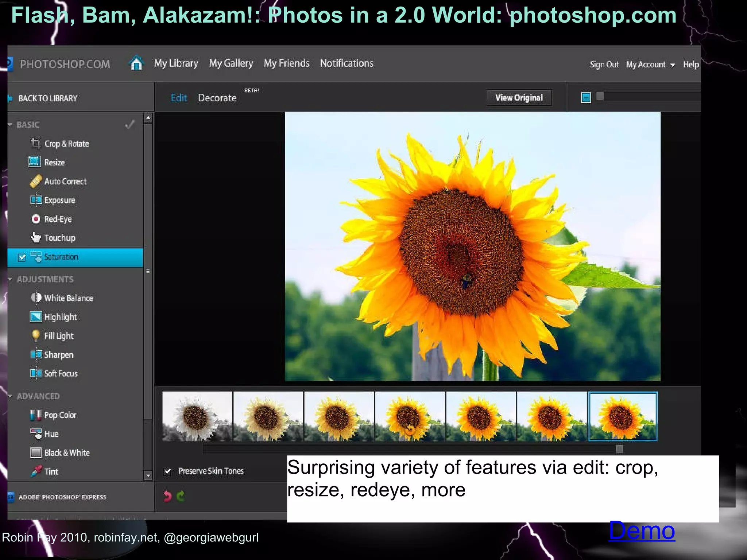Select the highlighted most-saturated sunflower thumbnail
The width and height of the screenshot is (747, 560).
[623, 416]
